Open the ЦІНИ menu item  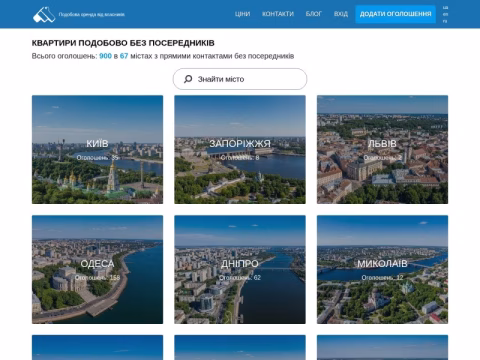click(x=242, y=14)
